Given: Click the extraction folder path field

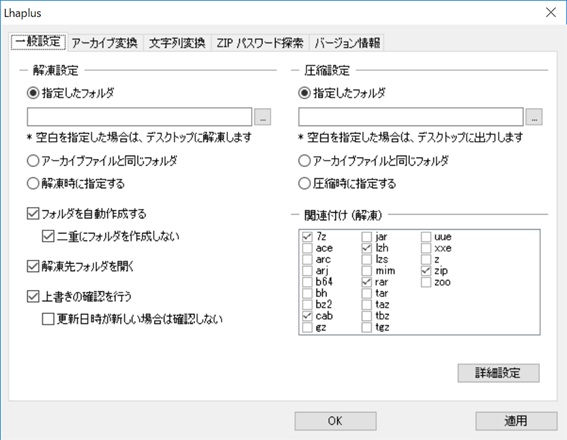Looking at the screenshot, I should click(139, 117).
